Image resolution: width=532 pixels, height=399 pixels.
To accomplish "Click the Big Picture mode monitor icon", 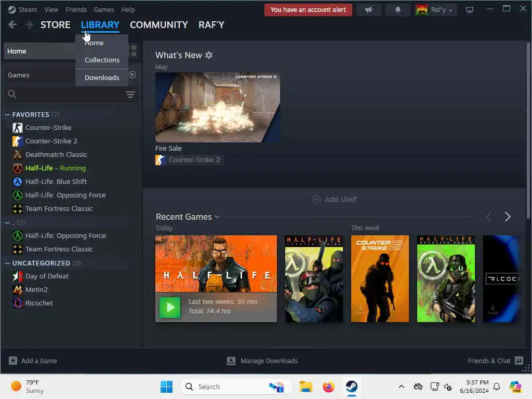I will (470, 10).
